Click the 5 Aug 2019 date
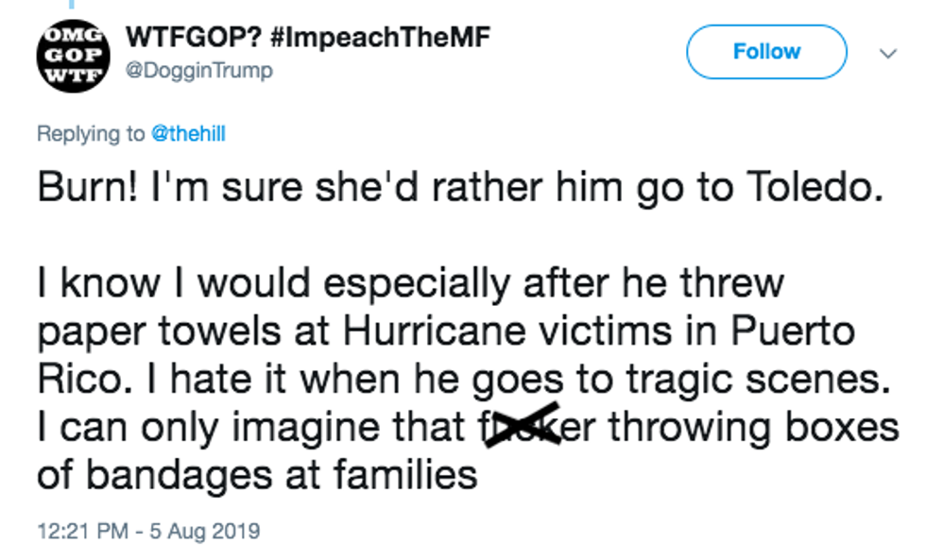 205,531
